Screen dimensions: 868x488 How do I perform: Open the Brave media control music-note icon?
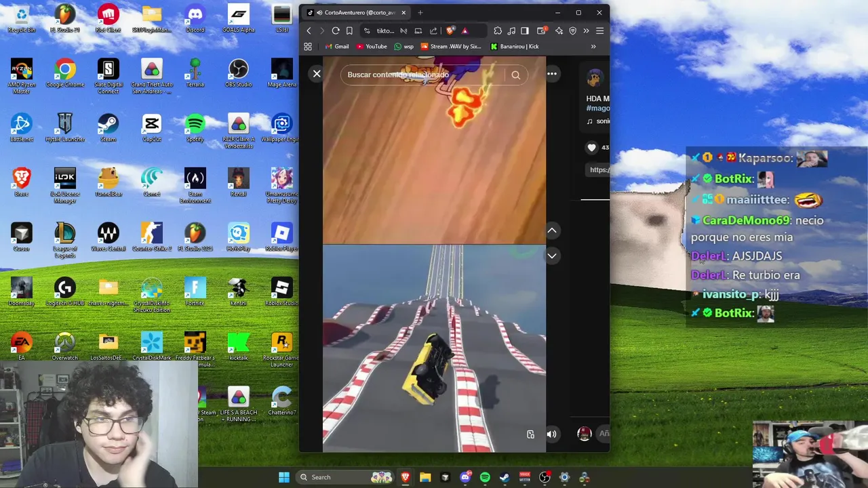point(511,30)
